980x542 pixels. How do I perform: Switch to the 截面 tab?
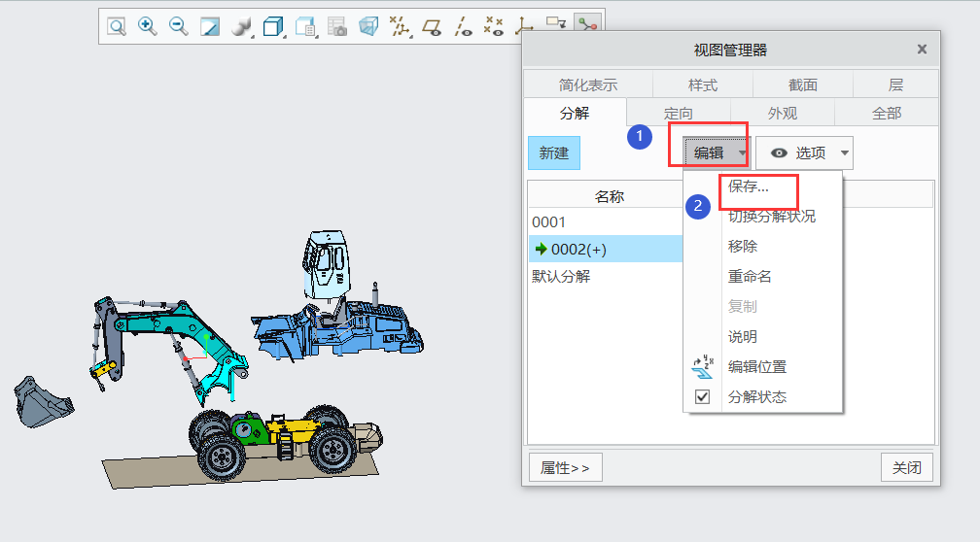(802, 85)
